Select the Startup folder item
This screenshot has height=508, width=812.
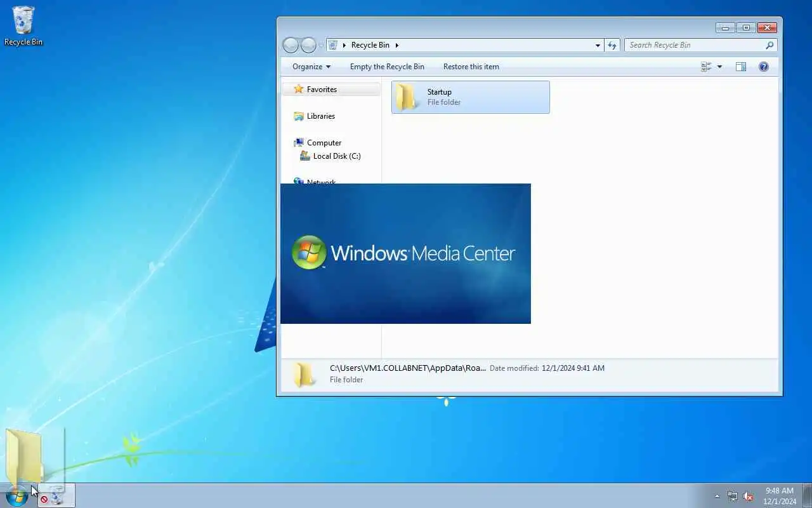point(471,97)
